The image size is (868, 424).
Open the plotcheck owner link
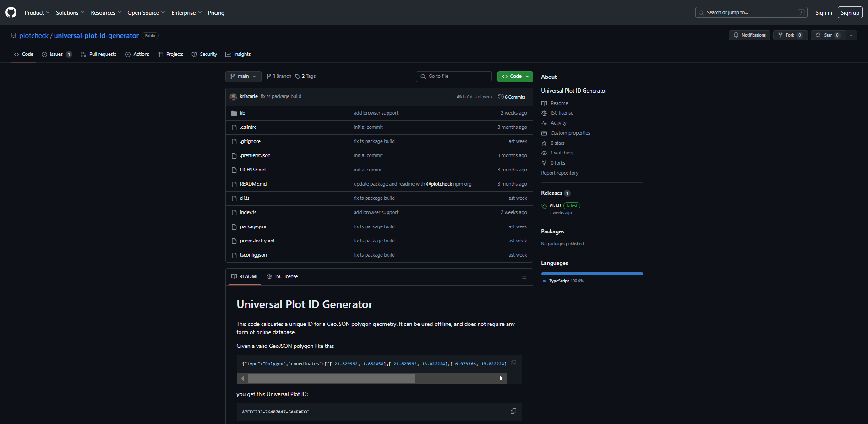click(x=34, y=36)
